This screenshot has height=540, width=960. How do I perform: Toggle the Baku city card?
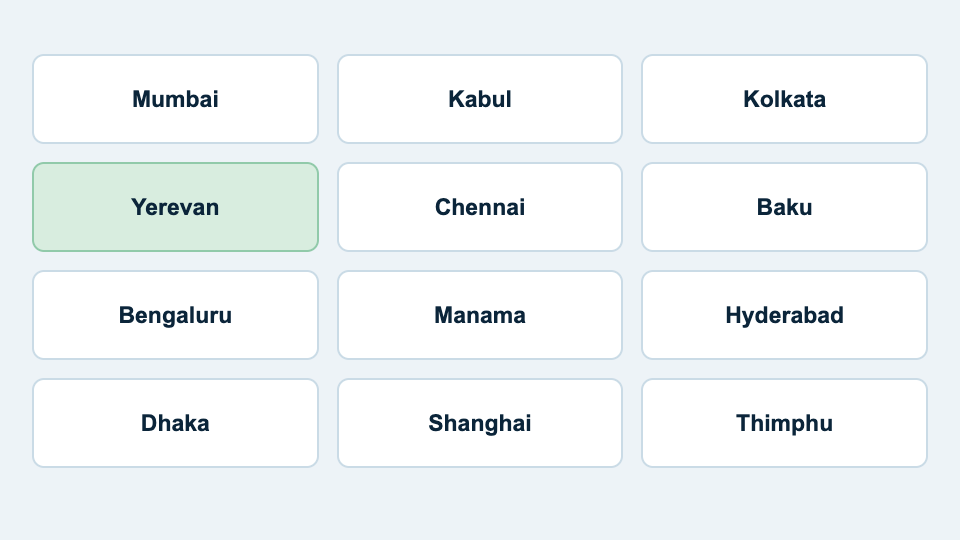tap(784, 207)
